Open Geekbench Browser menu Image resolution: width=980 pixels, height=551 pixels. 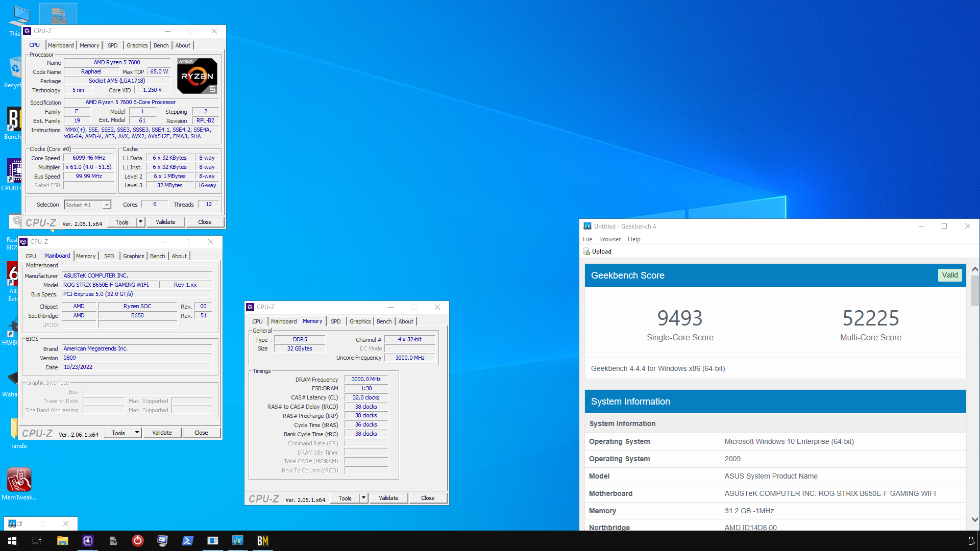point(610,239)
